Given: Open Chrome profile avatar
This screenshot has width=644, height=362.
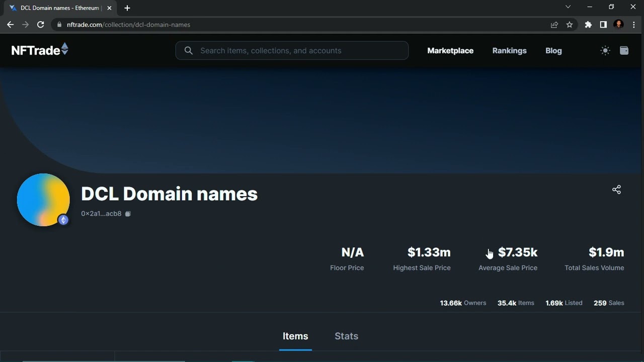Looking at the screenshot, I should pos(619,25).
